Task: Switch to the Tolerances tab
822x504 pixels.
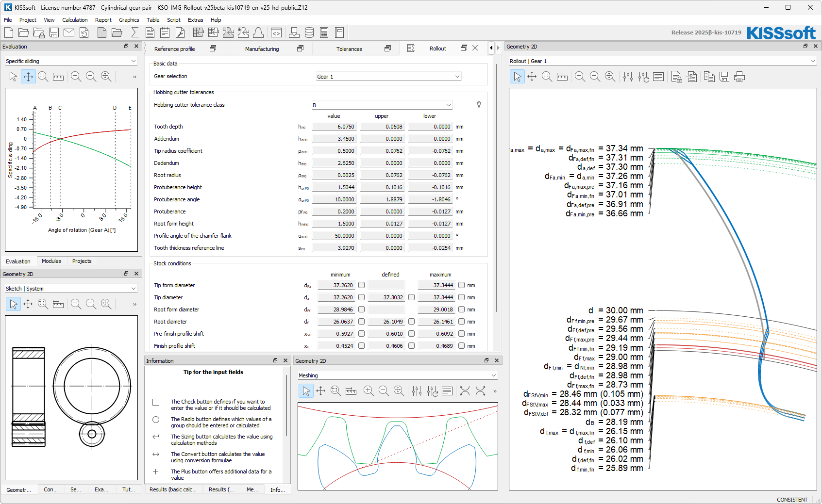Action: [349, 49]
